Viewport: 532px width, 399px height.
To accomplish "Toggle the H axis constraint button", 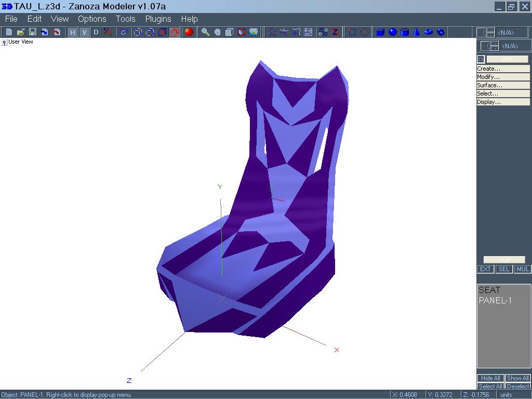I will (72, 32).
